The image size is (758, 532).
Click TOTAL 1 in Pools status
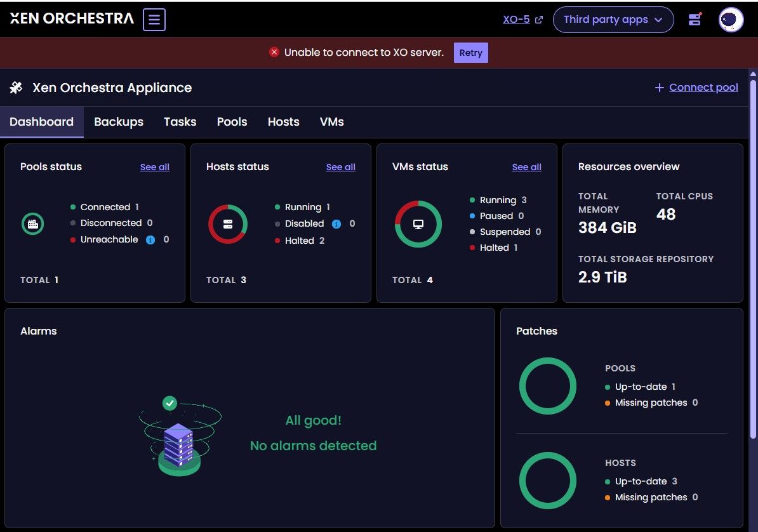(39, 280)
